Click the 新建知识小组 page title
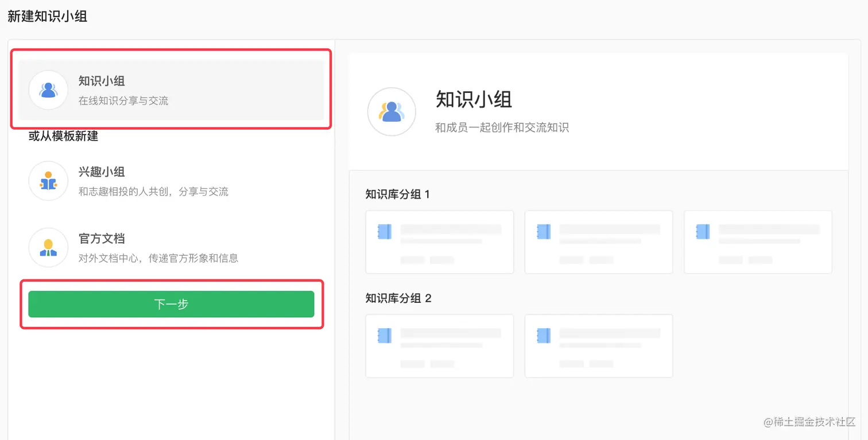The height and width of the screenshot is (440, 868). (x=47, y=16)
